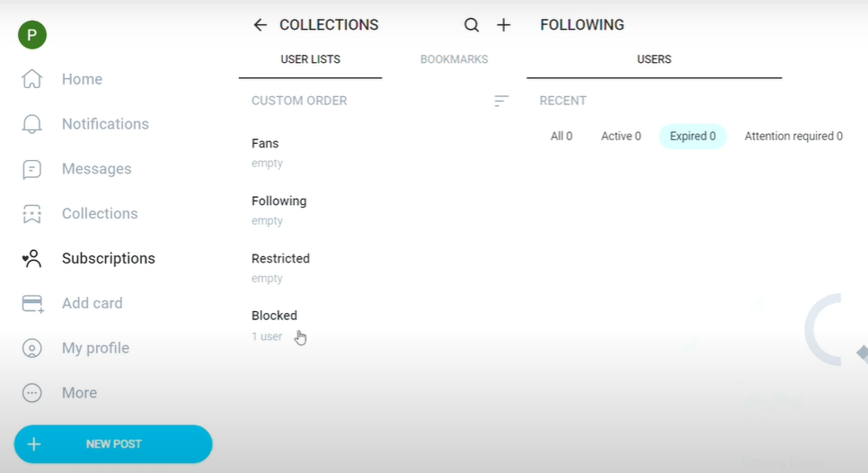
Task: Click the Subscriptions person-heart icon
Action: (x=32, y=259)
